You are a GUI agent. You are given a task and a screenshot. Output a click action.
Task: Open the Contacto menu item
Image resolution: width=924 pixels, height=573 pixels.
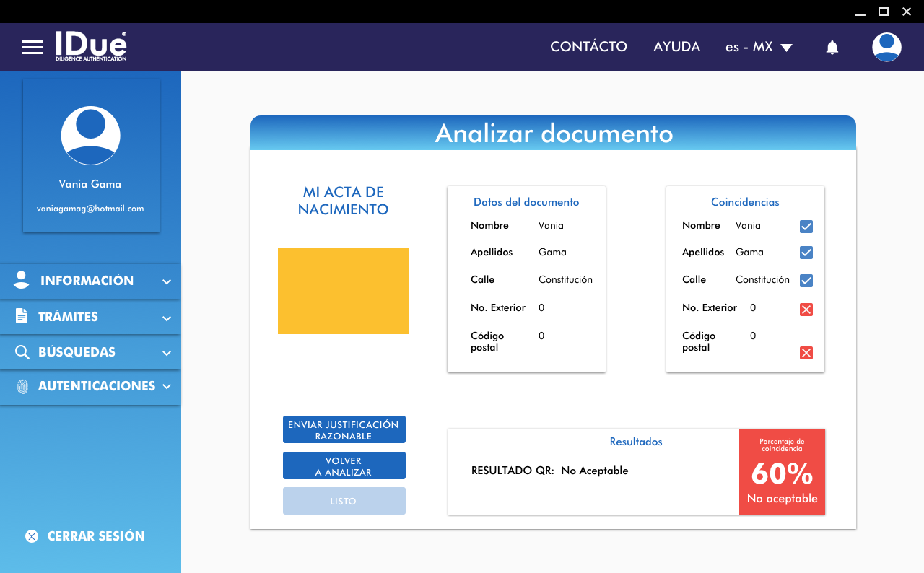(x=588, y=47)
